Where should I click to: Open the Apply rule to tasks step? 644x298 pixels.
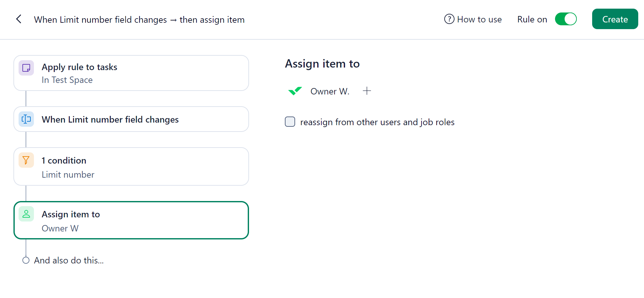pyautogui.click(x=131, y=73)
